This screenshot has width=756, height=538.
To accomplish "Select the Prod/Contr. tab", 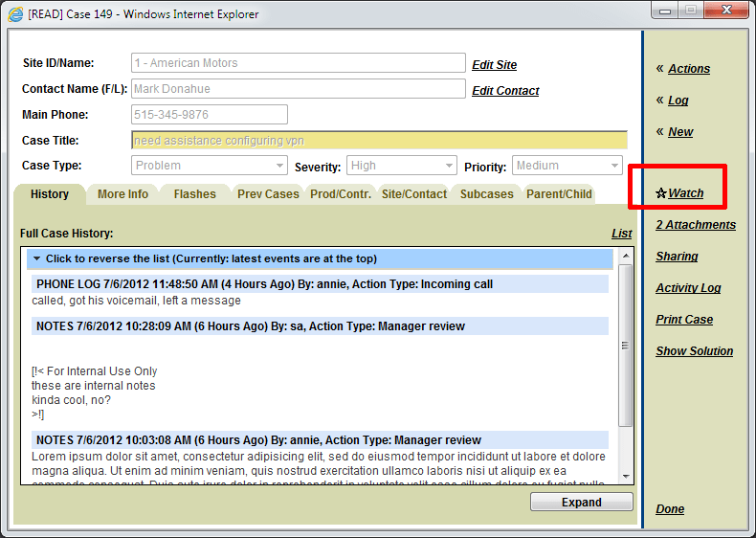I will pyautogui.click(x=341, y=194).
